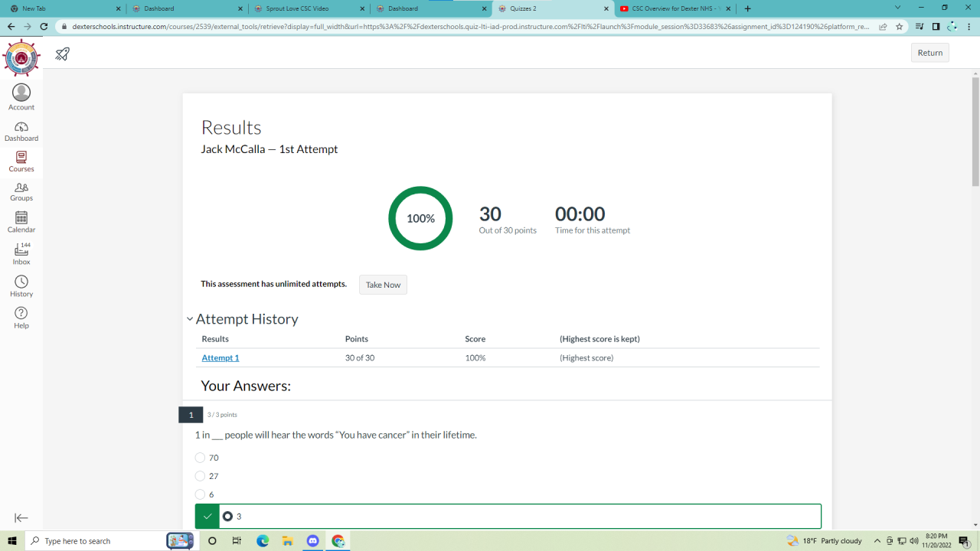Click the "(Highest score)" cell
This screenshot has height=551, width=980.
tap(586, 358)
